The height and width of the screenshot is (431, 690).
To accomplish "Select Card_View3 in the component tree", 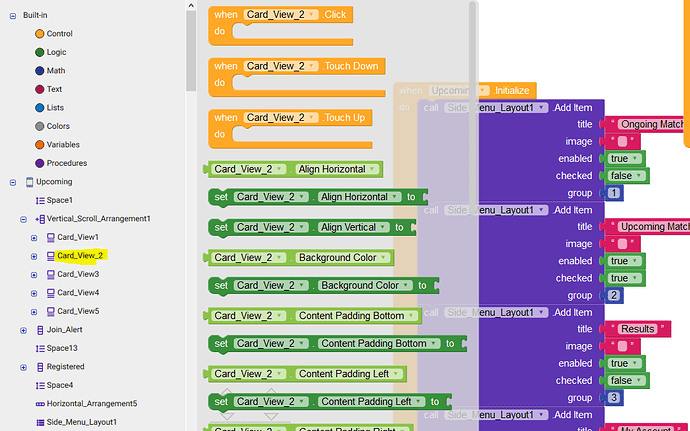I will pyautogui.click(x=77, y=274).
